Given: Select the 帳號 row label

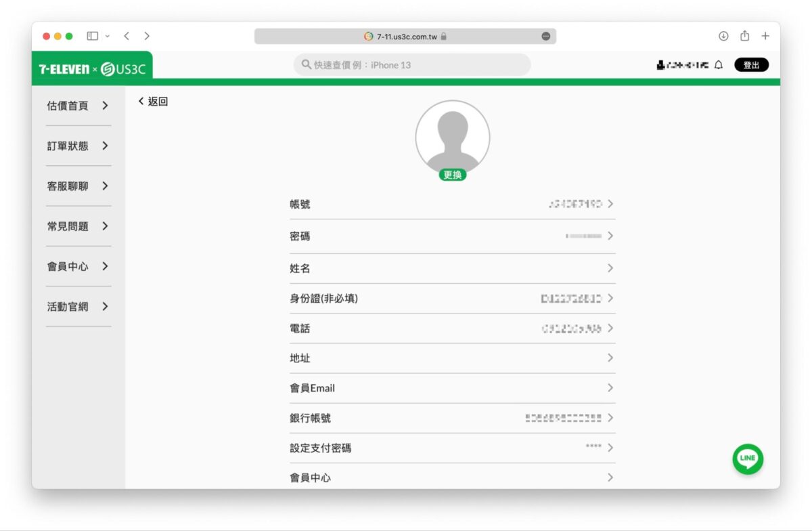Looking at the screenshot, I should 300,204.
